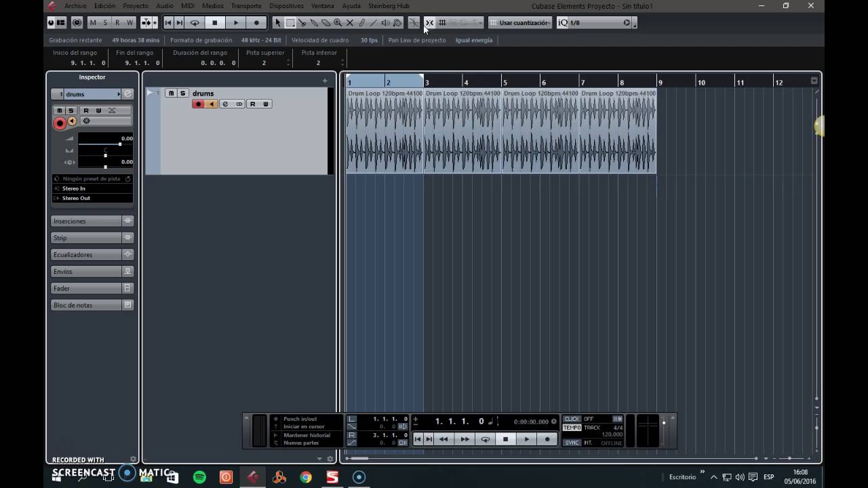
Task: Select the Mute X tool
Action: (350, 22)
